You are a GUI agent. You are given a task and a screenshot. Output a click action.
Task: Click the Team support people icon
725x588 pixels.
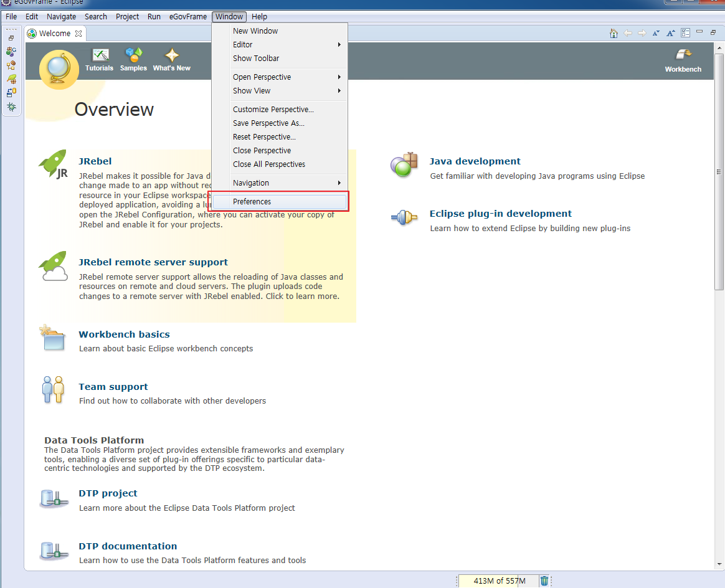(x=53, y=390)
